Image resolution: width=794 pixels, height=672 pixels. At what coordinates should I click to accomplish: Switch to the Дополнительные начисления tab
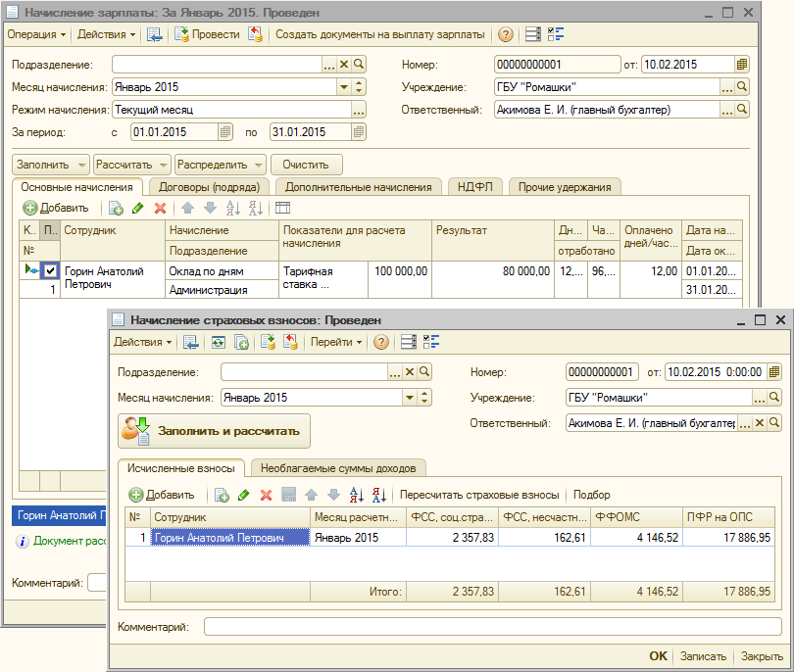click(x=358, y=187)
